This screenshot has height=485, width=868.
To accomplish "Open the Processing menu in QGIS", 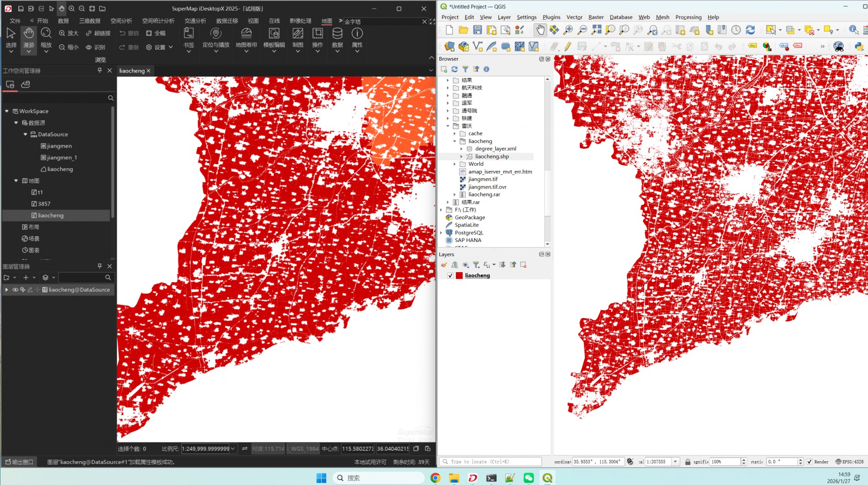I will (688, 17).
